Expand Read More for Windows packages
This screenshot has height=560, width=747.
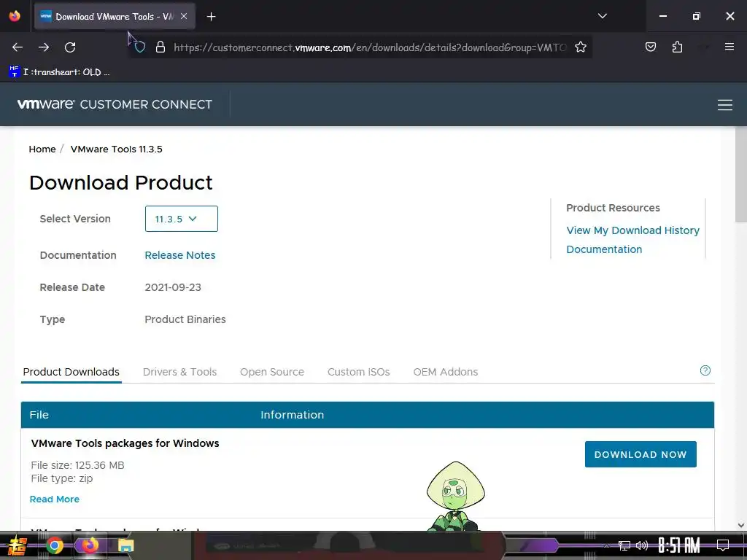(x=55, y=499)
